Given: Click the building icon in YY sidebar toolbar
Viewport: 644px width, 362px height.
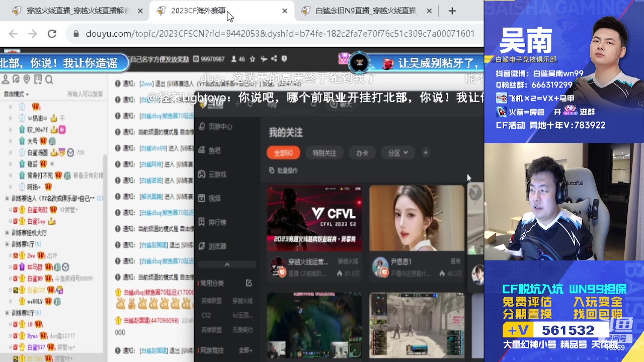Looking at the screenshot, I should (38, 79).
